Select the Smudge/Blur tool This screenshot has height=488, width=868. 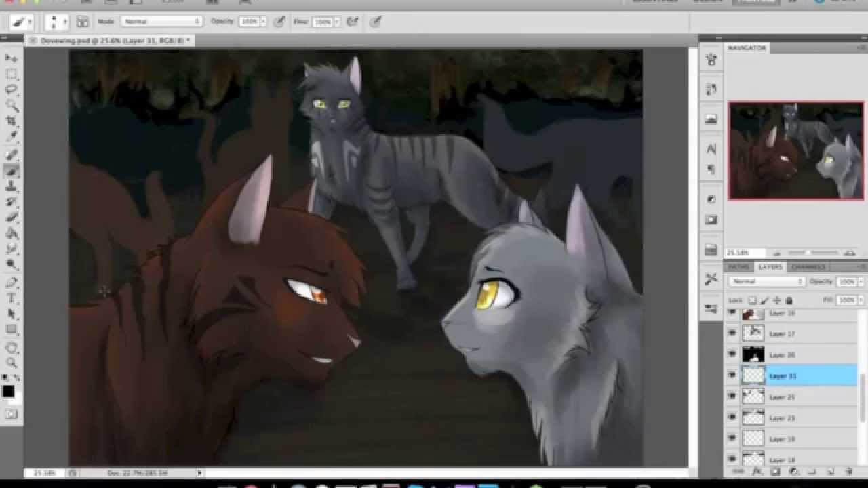(12, 249)
